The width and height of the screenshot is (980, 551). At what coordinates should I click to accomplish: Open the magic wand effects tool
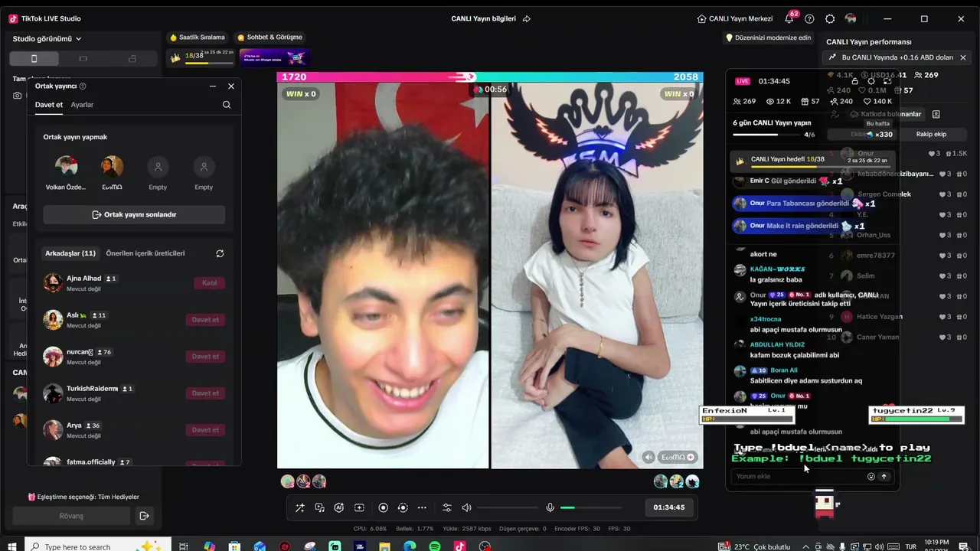pyautogui.click(x=299, y=507)
